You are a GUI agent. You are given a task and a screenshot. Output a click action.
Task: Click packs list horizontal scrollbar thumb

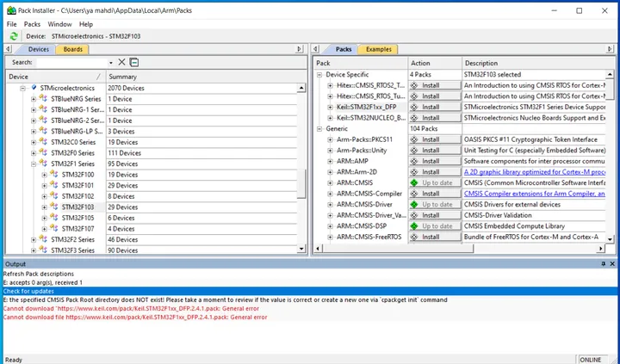coord(397,249)
